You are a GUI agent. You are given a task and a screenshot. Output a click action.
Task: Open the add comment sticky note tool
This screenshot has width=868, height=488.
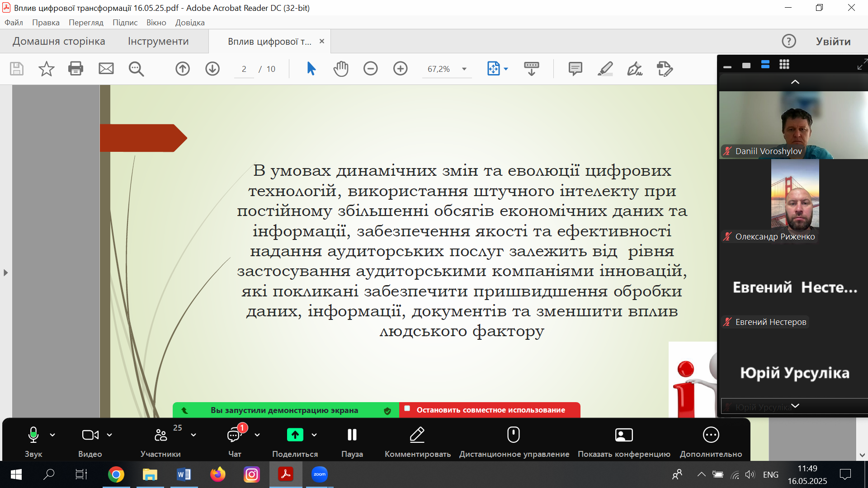(x=575, y=69)
